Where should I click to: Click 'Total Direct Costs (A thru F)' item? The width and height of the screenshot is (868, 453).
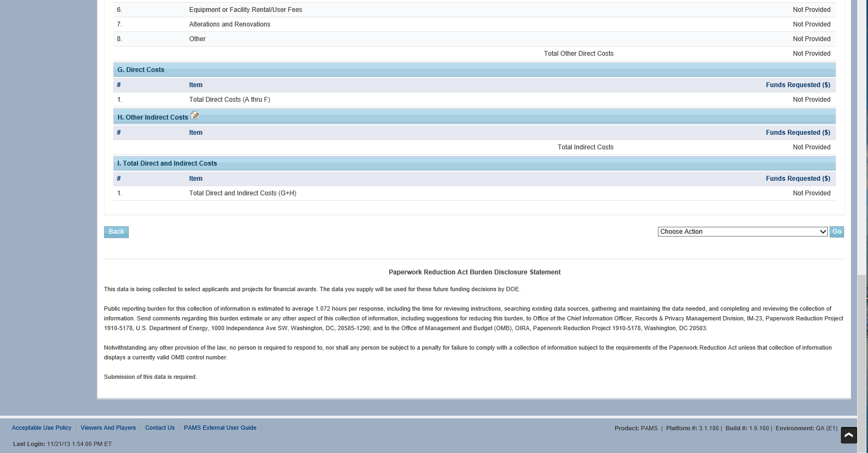(230, 100)
